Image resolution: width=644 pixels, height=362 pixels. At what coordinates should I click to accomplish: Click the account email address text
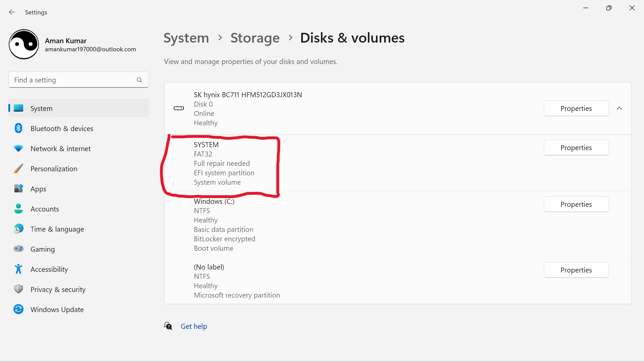click(91, 49)
